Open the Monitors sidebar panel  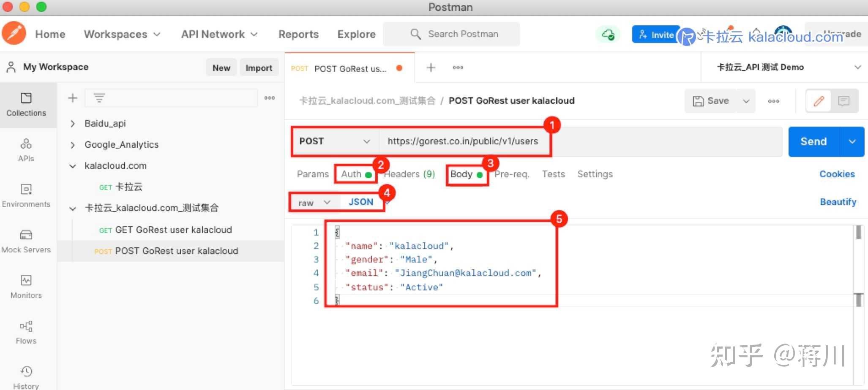pyautogui.click(x=26, y=286)
